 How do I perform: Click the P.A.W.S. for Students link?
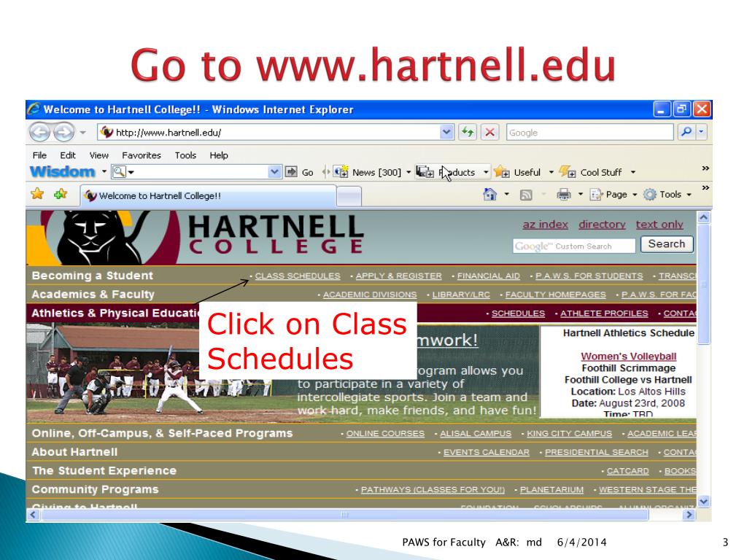pos(589,276)
